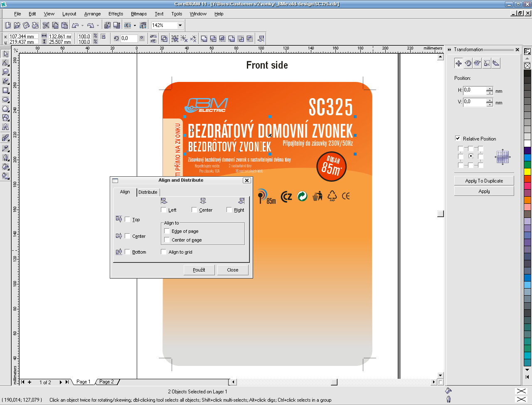Select the Pick tool in the toolbox

coord(5,54)
